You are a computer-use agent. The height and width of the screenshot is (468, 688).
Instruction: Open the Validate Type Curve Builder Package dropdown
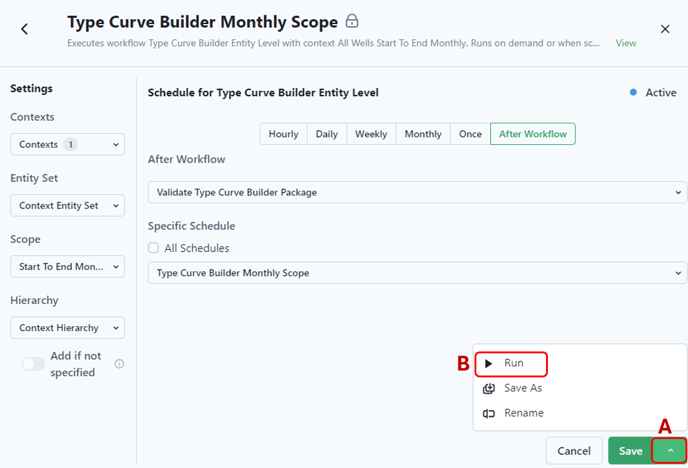tap(417, 192)
